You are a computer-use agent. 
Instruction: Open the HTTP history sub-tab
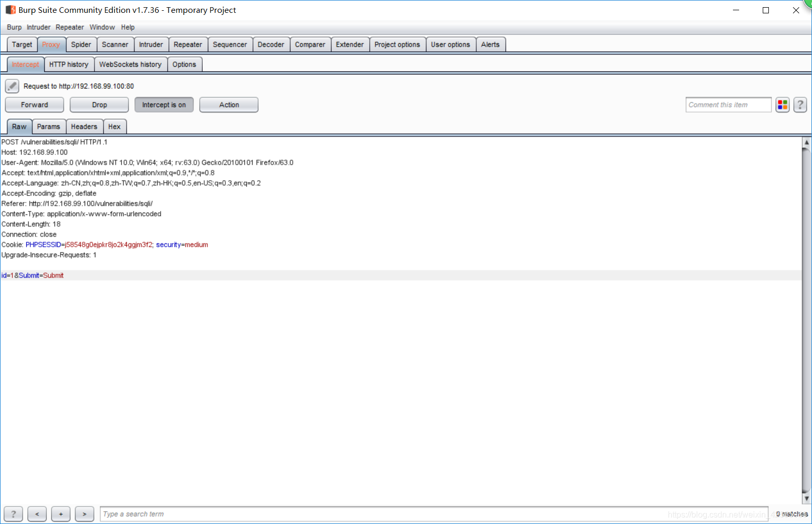pyautogui.click(x=69, y=65)
